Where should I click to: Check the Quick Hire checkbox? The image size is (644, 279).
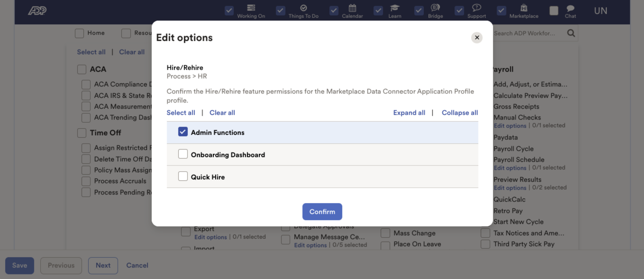point(183,176)
